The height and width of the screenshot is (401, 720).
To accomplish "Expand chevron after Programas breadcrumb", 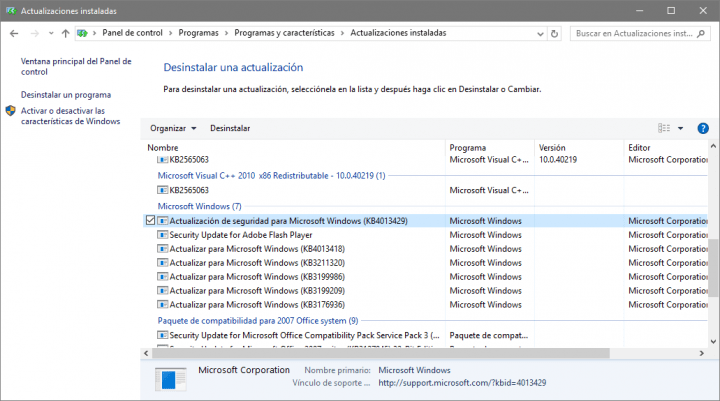I will pyautogui.click(x=226, y=33).
